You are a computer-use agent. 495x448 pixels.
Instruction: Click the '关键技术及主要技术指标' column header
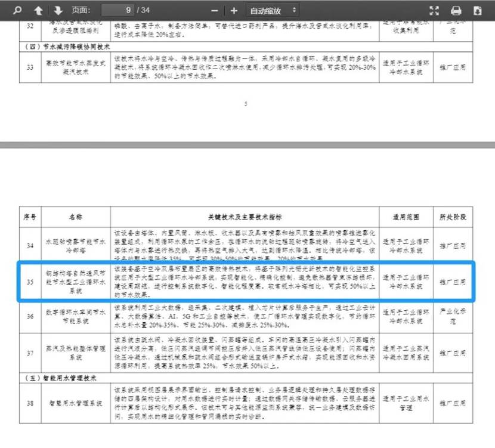click(x=245, y=217)
